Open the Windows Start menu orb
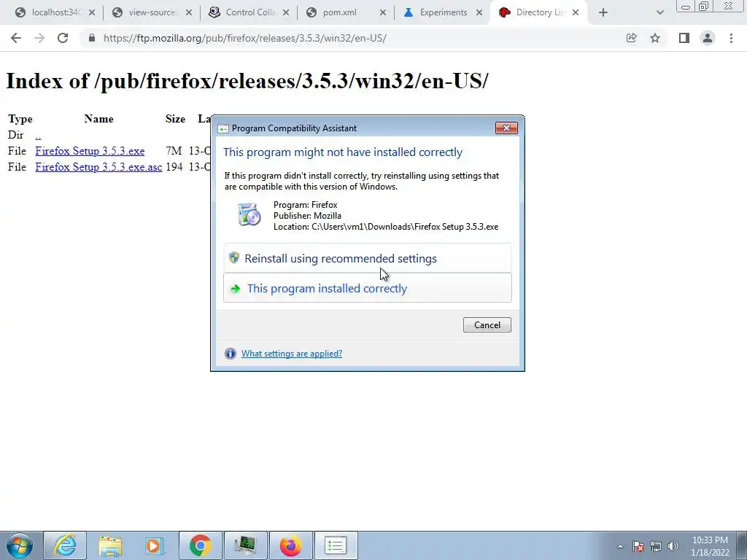Image resolution: width=747 pixels, height=560 pixels. (20, 545)
